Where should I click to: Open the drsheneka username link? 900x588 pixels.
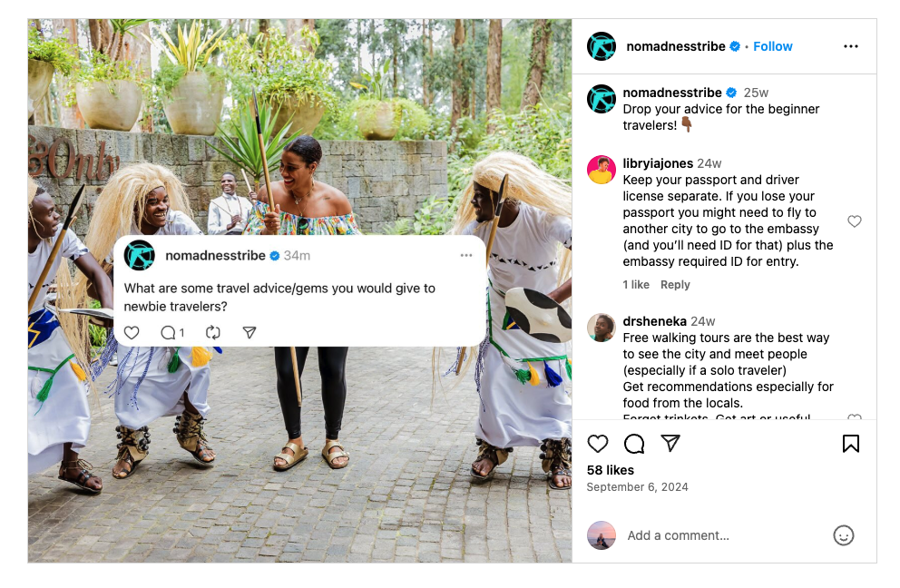pos(654,321)
